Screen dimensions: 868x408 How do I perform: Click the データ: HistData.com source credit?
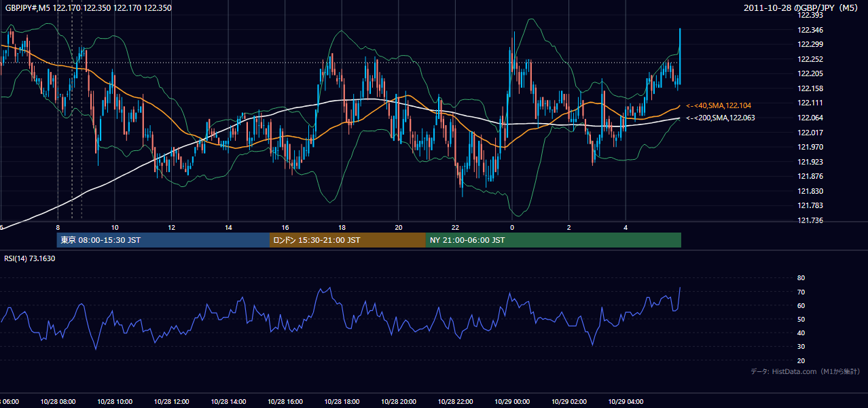pyautogui.click(x=805, y=371)
